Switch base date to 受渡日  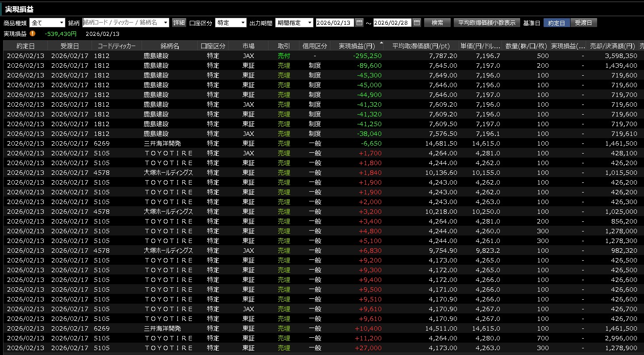[583, 23]
